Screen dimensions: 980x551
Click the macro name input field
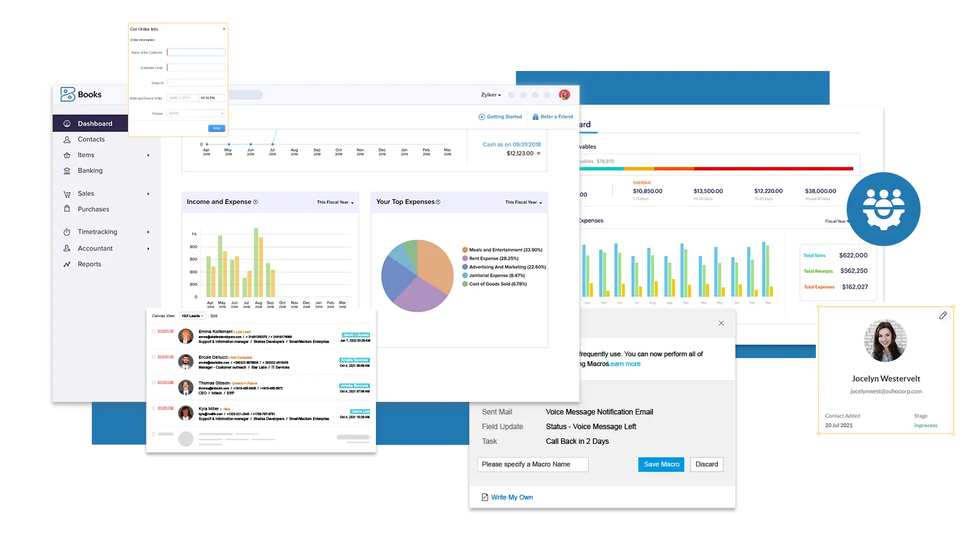click(x=532, y=465)
